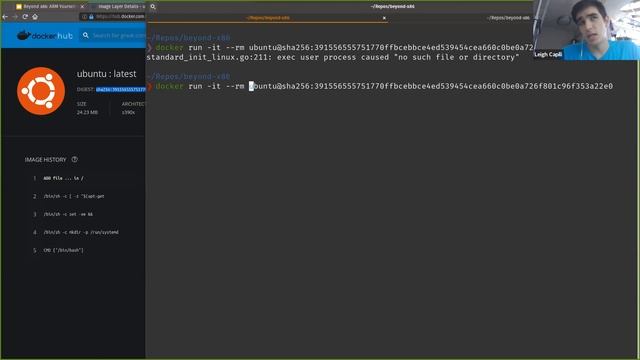Click the Leigh Capili webcam thumbnail
Screen dimensions: 640x360
(x=586, y=30)
